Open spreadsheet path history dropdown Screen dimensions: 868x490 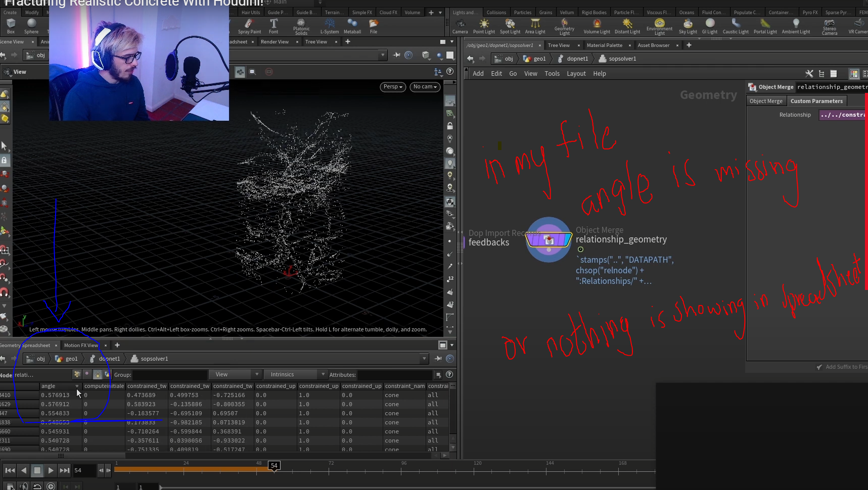coord(424,359)
